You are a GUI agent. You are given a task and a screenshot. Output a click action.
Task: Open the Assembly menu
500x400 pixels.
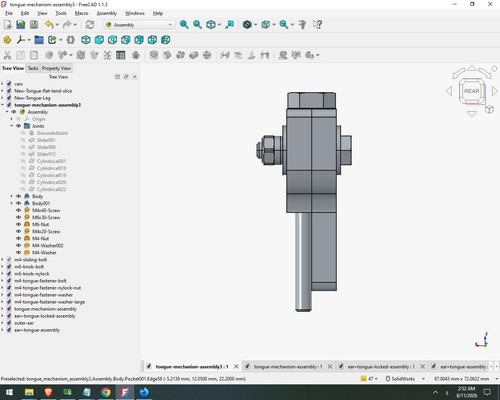click(107, 13)
